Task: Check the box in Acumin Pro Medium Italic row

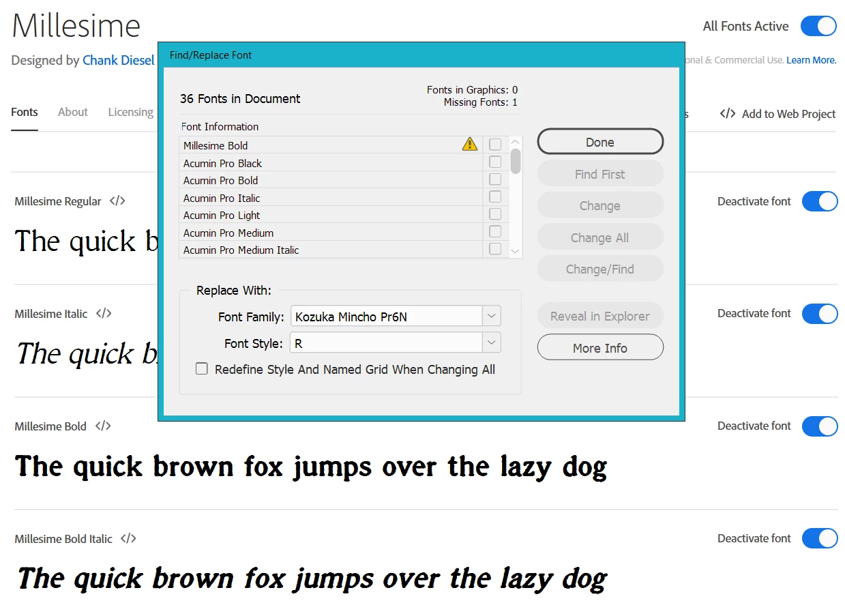Action: (x=495, y=249)
